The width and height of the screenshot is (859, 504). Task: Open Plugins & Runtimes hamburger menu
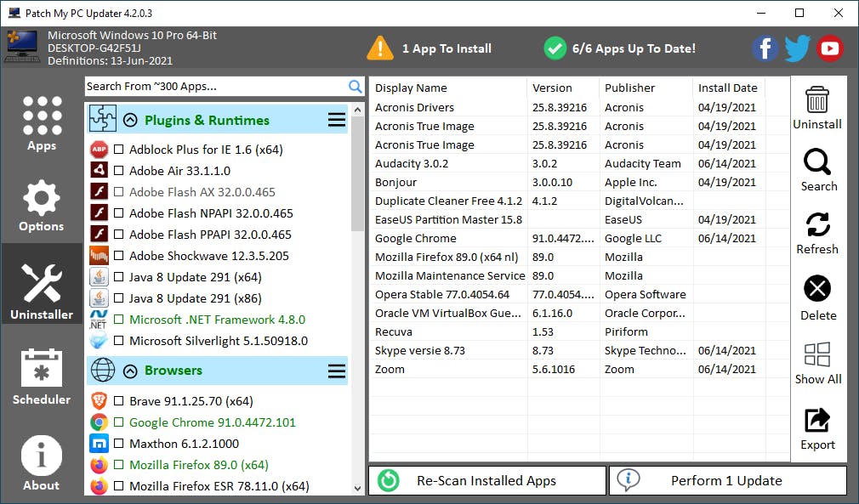point(336,120)
